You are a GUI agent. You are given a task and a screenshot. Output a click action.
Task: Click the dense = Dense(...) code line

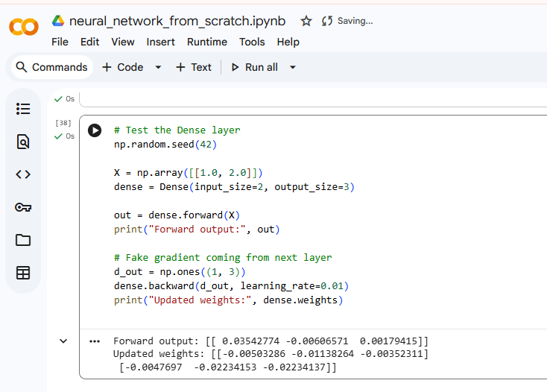[x=234, y=187]
